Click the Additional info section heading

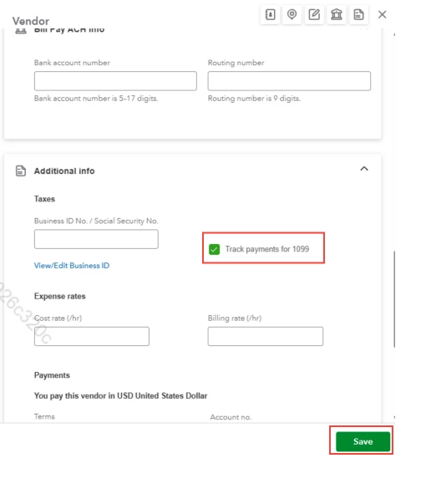tap(64, 171)
